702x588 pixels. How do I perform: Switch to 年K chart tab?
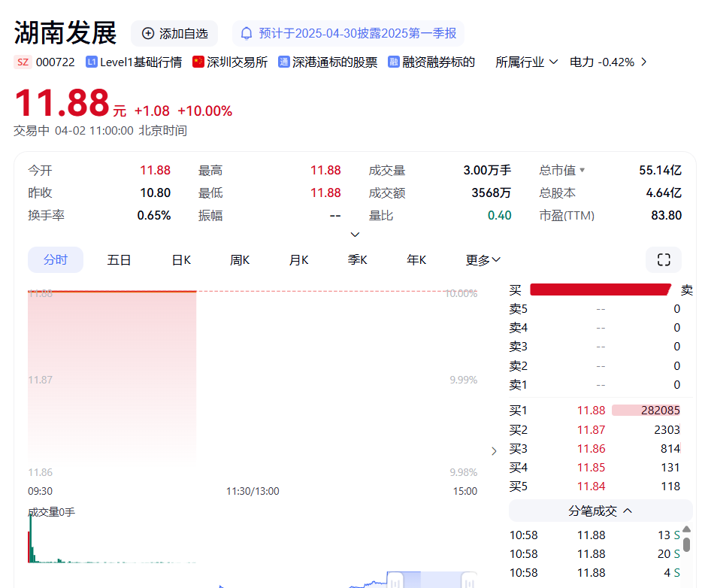416,259
